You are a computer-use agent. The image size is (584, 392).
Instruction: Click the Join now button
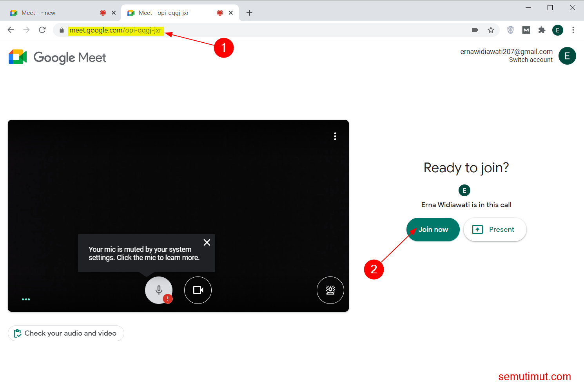(x=433, y=229)
